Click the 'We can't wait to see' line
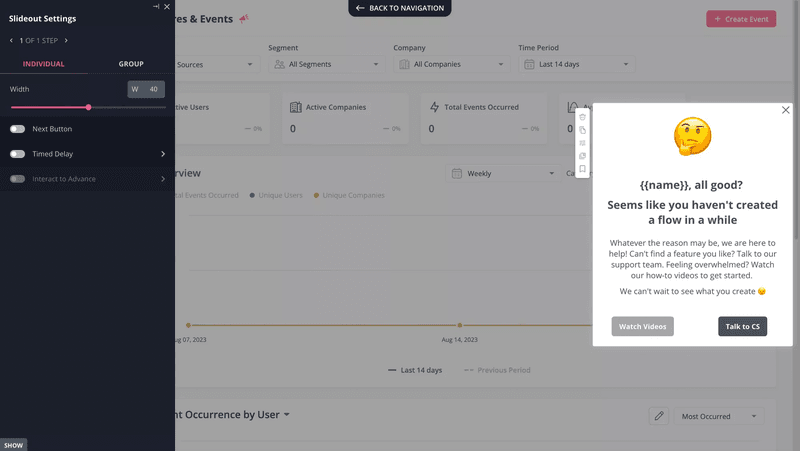 click(692, 291)
